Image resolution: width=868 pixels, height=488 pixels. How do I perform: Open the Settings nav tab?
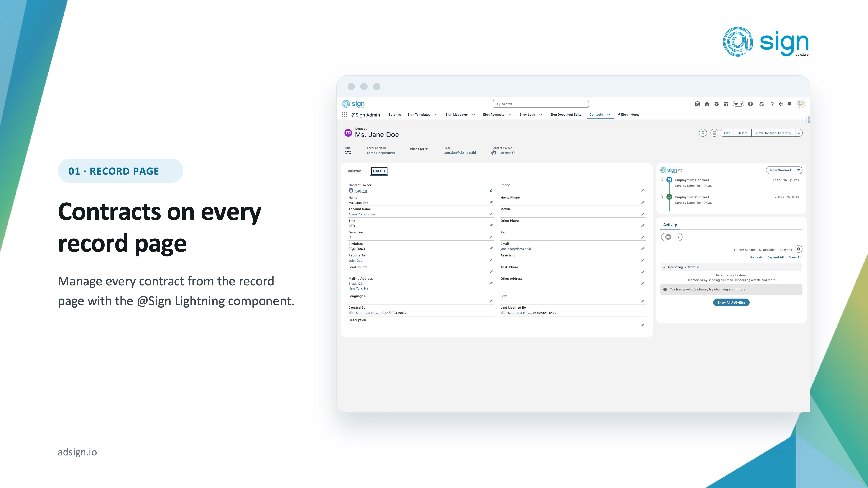pos(395,115)
